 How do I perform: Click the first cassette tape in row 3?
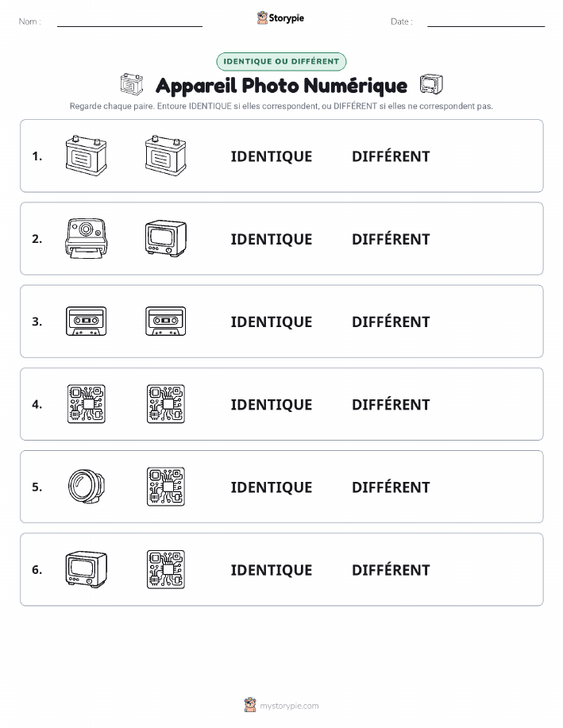pos(86,322)
